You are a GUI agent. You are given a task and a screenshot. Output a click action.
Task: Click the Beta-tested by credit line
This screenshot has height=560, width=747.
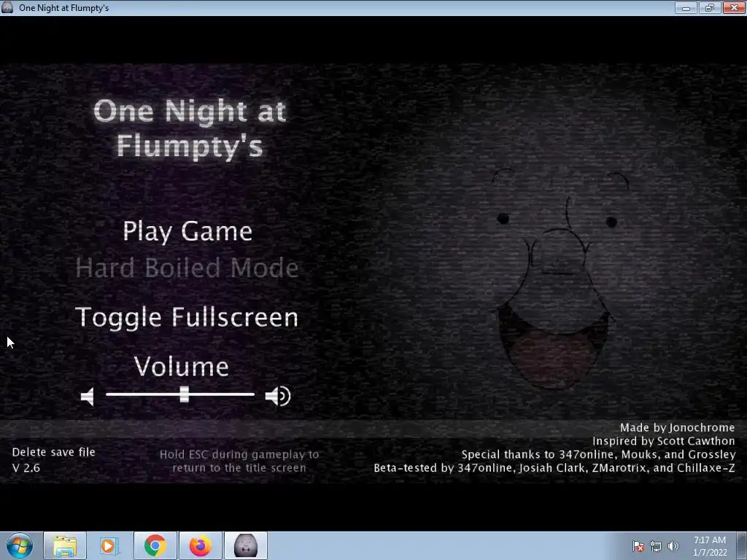click(554, 467)
